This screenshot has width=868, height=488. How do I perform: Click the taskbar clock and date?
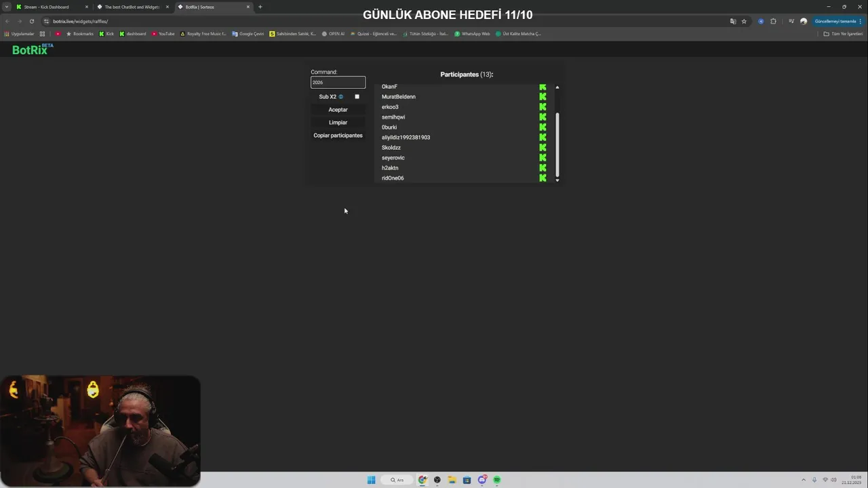[851, 480]
